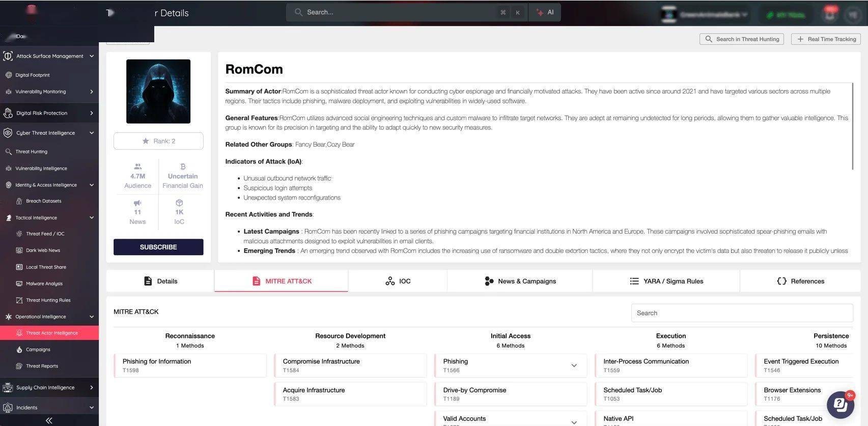Click the actor summary scrollbar
The height and width of the screenshot is (426, 868).
tap(852, 126)
